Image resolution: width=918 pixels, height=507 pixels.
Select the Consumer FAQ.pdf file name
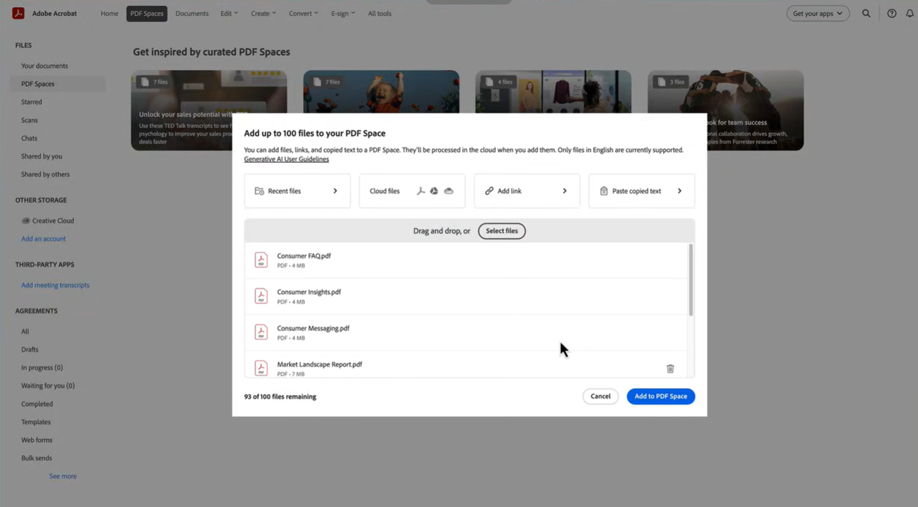pos(304,256)
